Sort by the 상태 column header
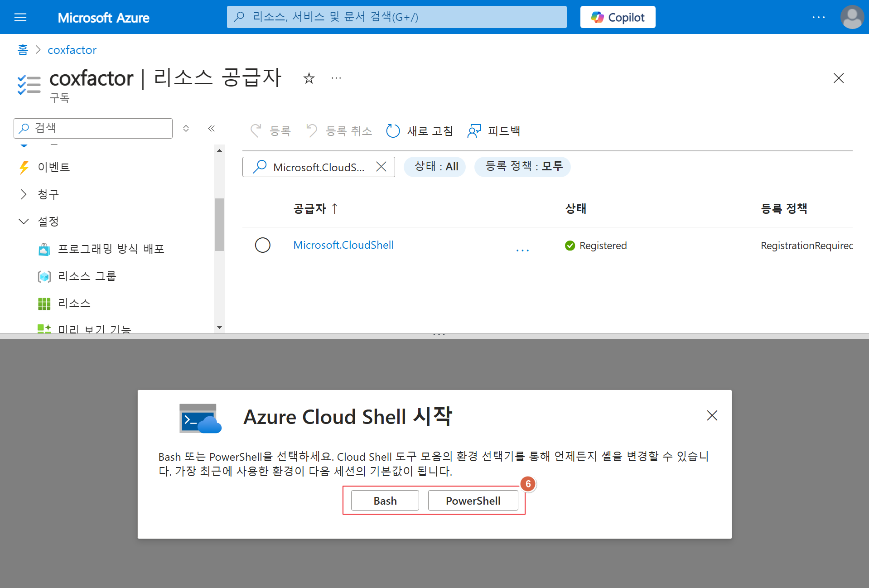Screen dimensions: 869x588 coord(576,209)
